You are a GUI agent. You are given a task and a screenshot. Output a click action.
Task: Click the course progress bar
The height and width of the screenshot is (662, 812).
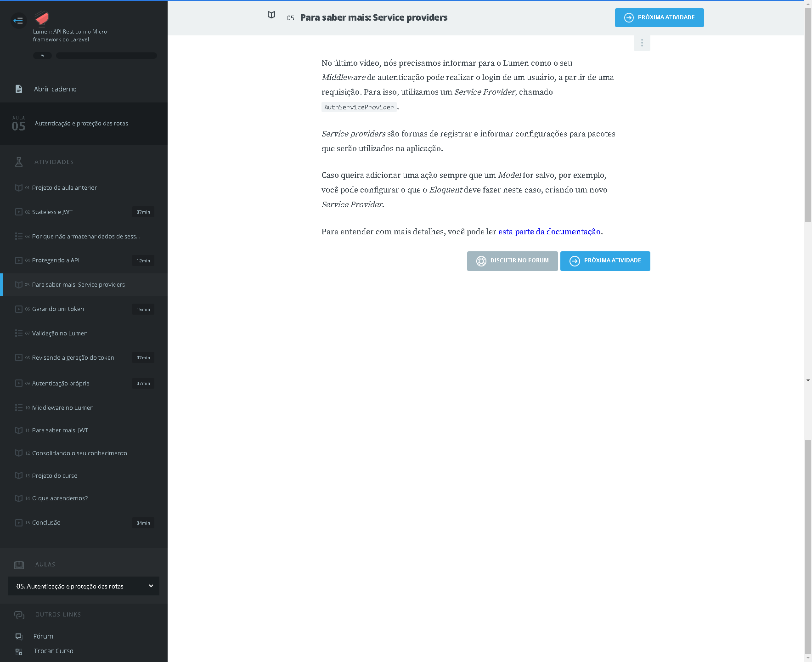(x=106, y=56)
